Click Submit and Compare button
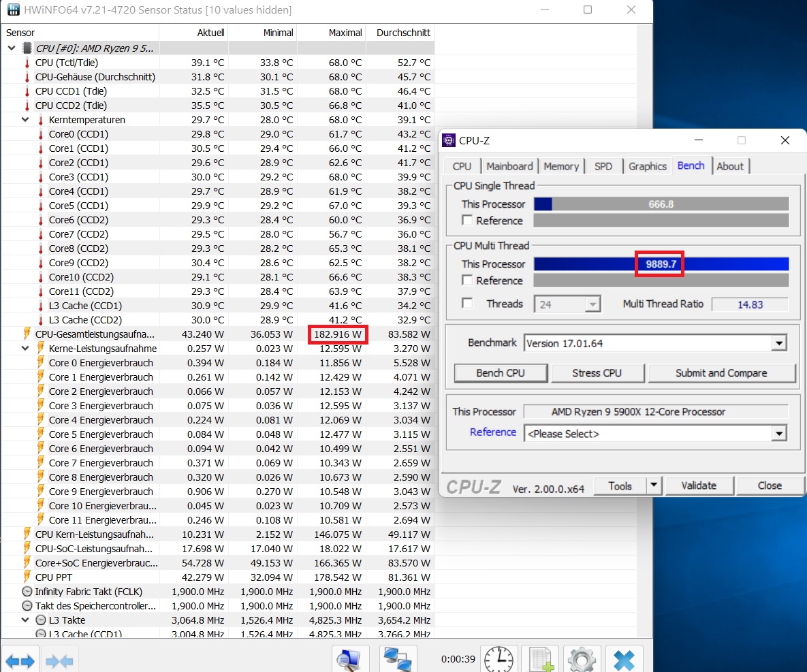The height and width of the screenshot is (672, 807). tap(722, 373)
